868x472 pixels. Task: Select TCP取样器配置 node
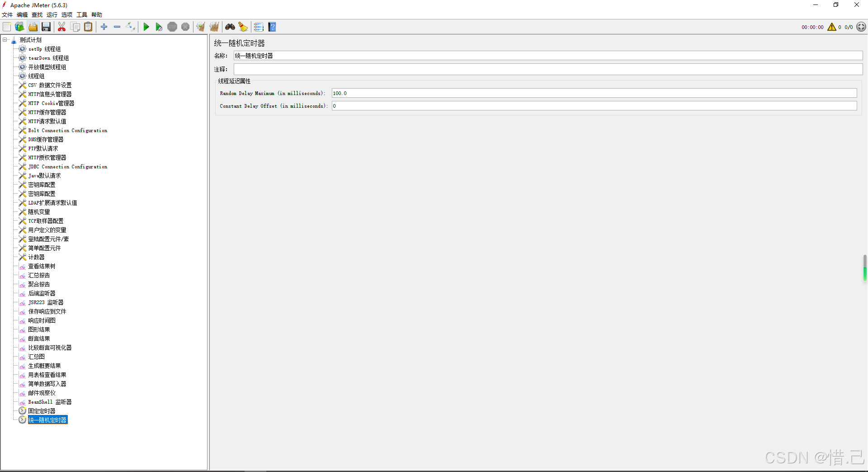pyautogui.click(x=46, y=221)
